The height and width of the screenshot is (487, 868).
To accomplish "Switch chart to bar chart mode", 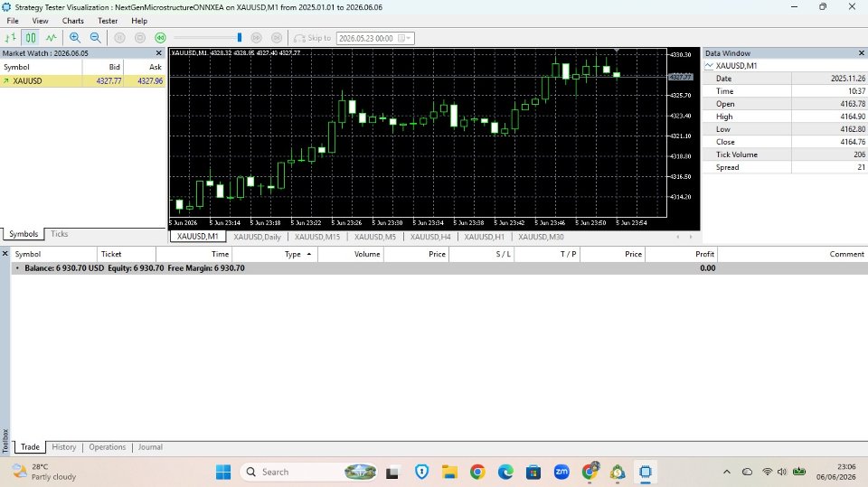I will pyautogui.click(x=11, y=38).
